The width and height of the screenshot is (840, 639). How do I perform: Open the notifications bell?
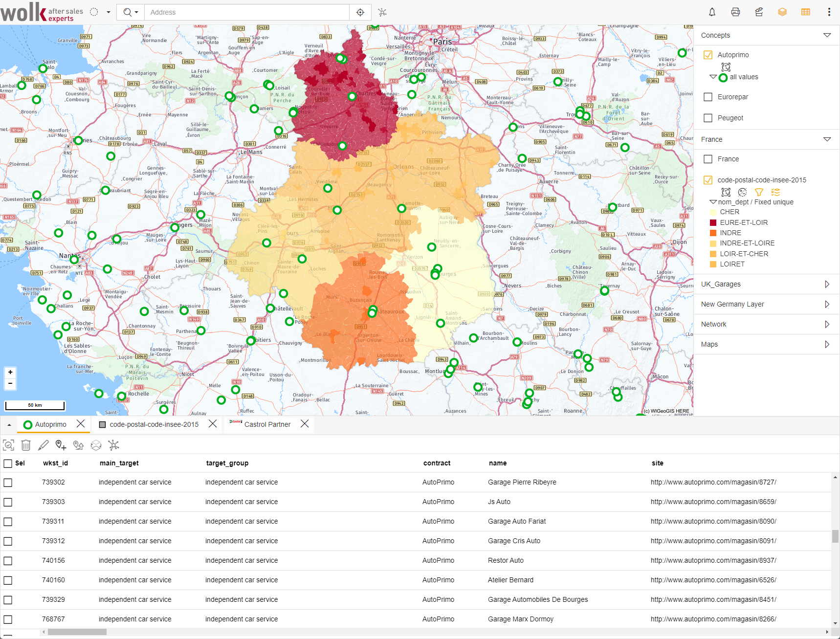pos(712,12)
